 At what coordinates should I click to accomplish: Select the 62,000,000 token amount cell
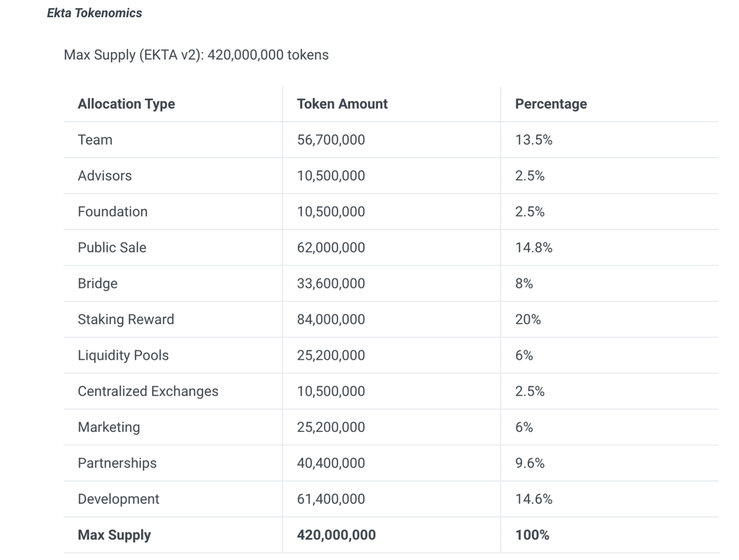point(331,248)
